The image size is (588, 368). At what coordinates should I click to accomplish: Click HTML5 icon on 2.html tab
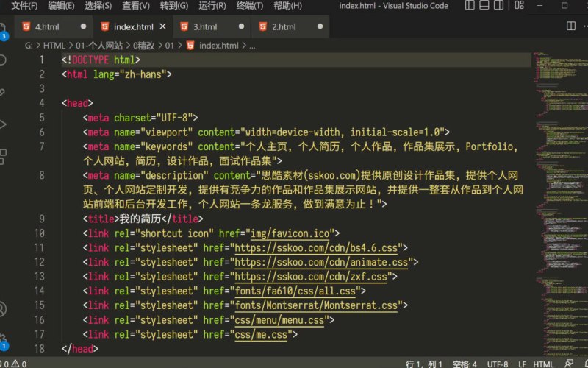point(263,26)
